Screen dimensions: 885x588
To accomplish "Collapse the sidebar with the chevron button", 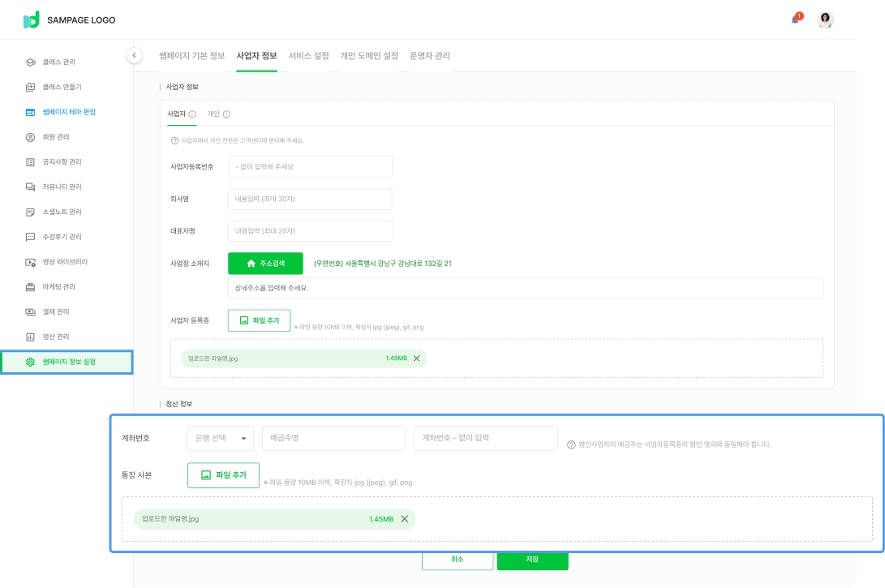I will (x=134, y=55).
